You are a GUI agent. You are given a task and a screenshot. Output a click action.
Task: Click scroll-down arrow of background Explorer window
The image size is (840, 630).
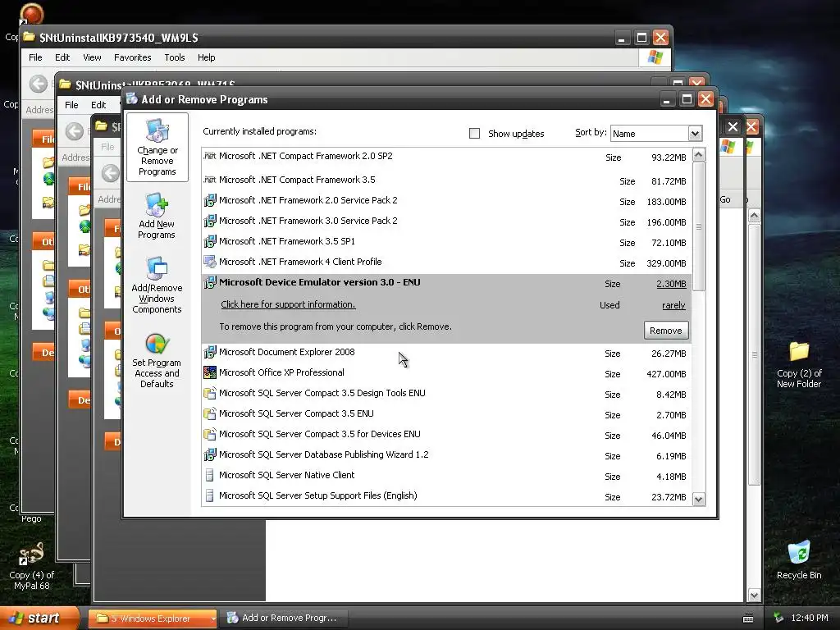pyautogui.click(x=755, y=596)
